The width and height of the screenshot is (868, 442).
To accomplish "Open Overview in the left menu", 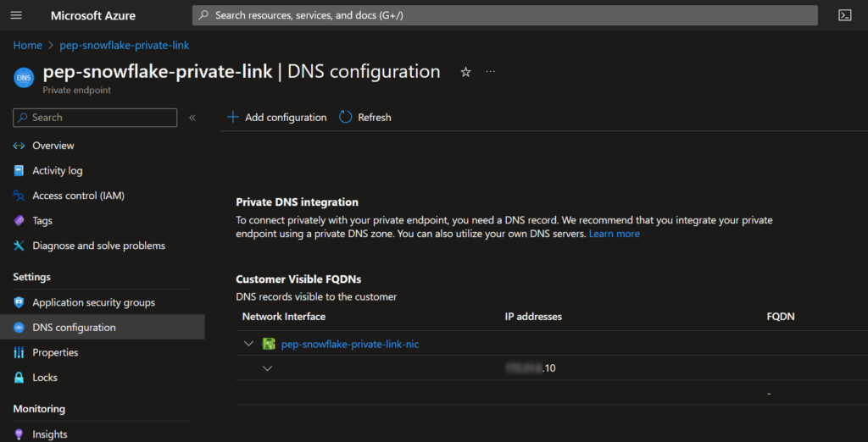I will [53, 146].
